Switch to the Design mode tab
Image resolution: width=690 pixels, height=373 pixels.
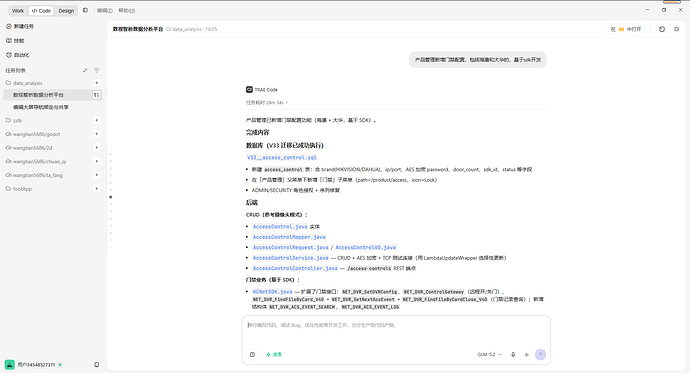[x=66, y=11]
